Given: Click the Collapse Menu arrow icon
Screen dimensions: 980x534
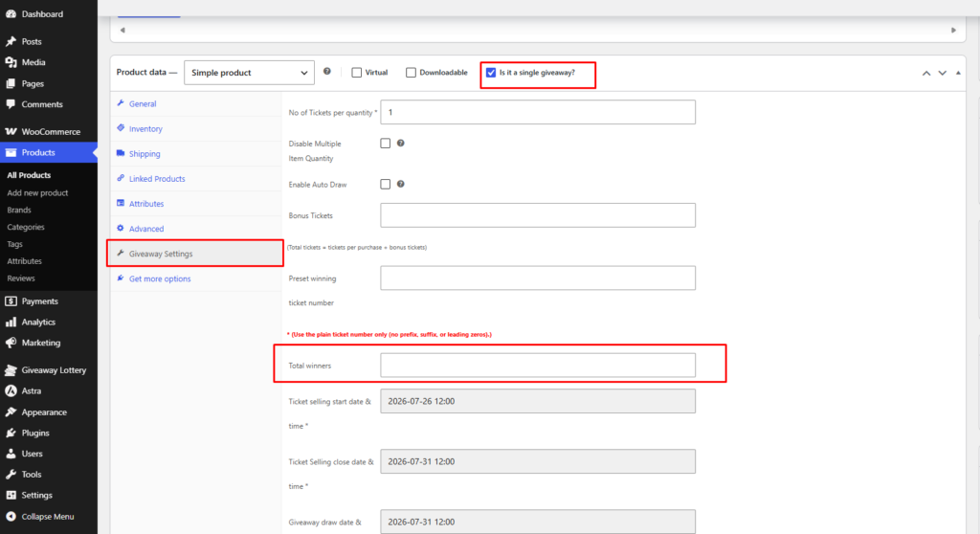Looking at the screenshot, I should pos(11,517).
